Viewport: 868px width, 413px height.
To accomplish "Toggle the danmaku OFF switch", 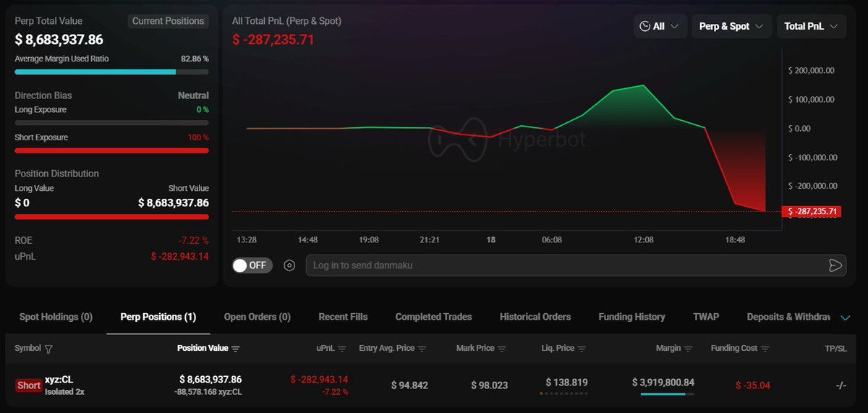I will tap(251, 265).
